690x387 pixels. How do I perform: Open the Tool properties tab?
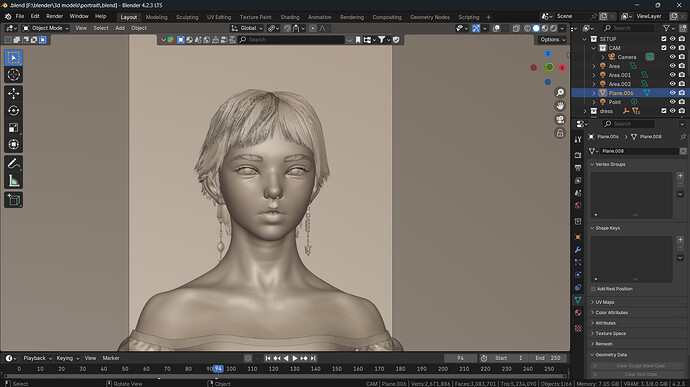(x=578, y=140)
